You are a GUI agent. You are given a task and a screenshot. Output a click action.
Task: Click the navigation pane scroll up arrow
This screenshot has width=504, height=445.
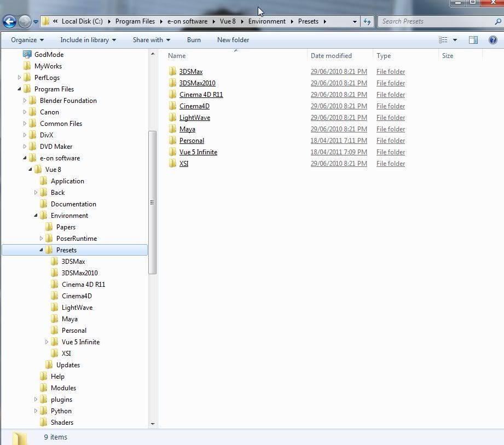point(153,54)
